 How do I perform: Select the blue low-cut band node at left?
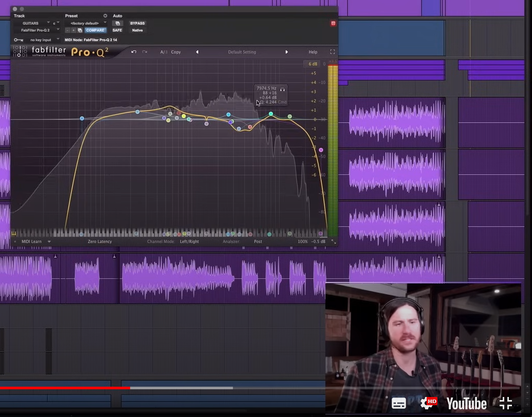pyautogui.click(x=82, y=118)
